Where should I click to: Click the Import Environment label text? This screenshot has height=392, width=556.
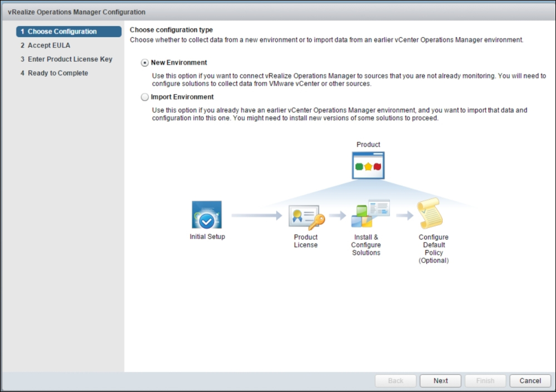(x=182, y=97)
